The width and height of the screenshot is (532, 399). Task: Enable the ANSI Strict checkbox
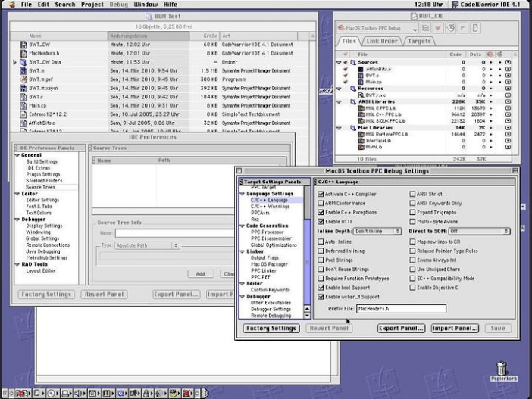click(x=412, y=194)
